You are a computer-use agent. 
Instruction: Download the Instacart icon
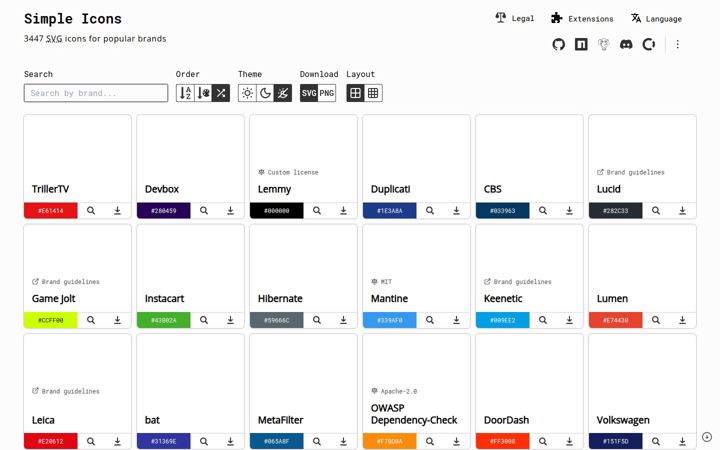tap(231, 320)
